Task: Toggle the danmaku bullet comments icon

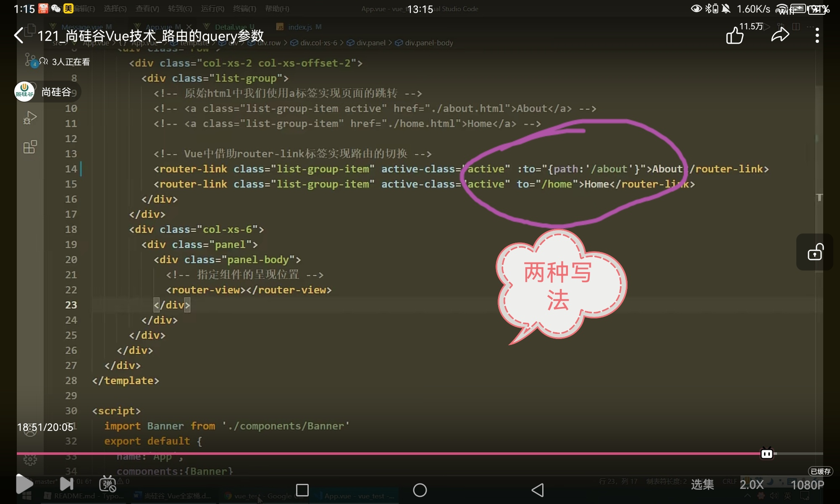Action: point(108,484)
